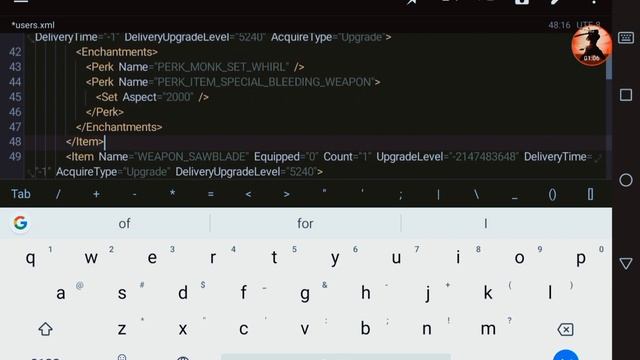Tap the l key
The width and height of the screenshot is (640, 360).
[x=550, y=292]
